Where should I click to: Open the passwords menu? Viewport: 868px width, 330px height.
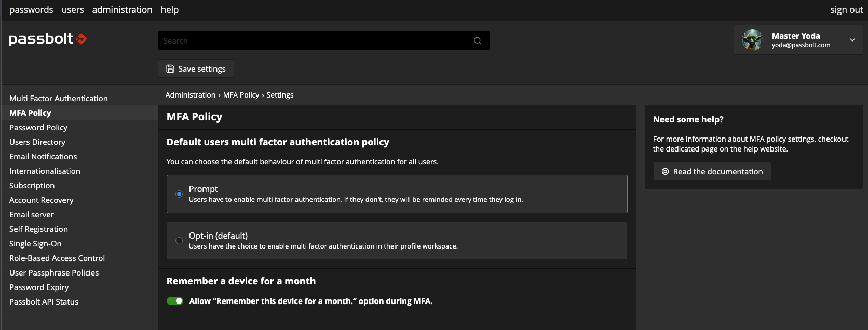pos(31,10)
